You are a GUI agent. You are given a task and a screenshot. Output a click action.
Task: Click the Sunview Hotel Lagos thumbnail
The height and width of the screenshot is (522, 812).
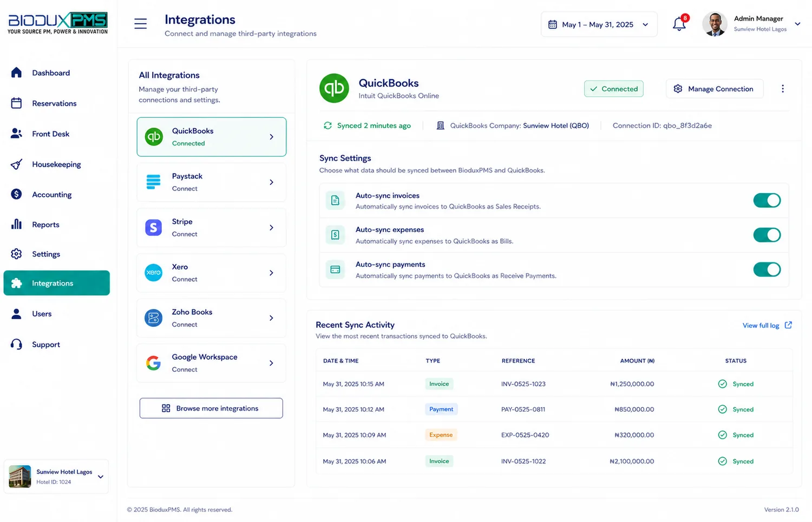tap(20, 477)
